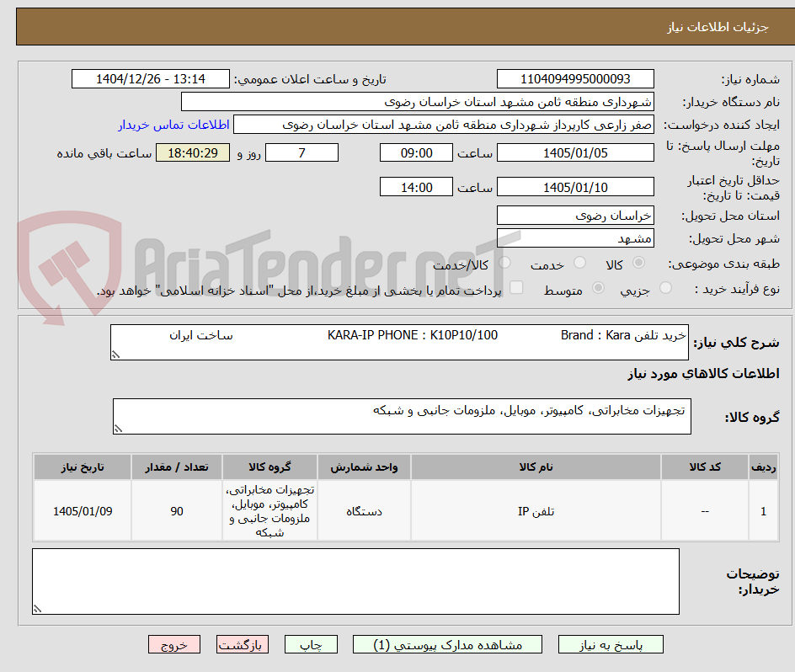Click the remaining days field 7
795x672 pixels.
(301, 152)
